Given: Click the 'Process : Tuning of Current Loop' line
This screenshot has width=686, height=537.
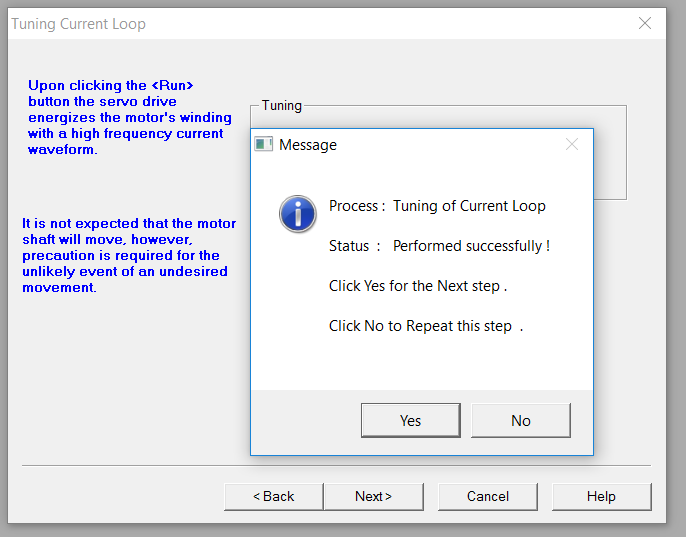Looking at the screenshot, I should (437, 206).
